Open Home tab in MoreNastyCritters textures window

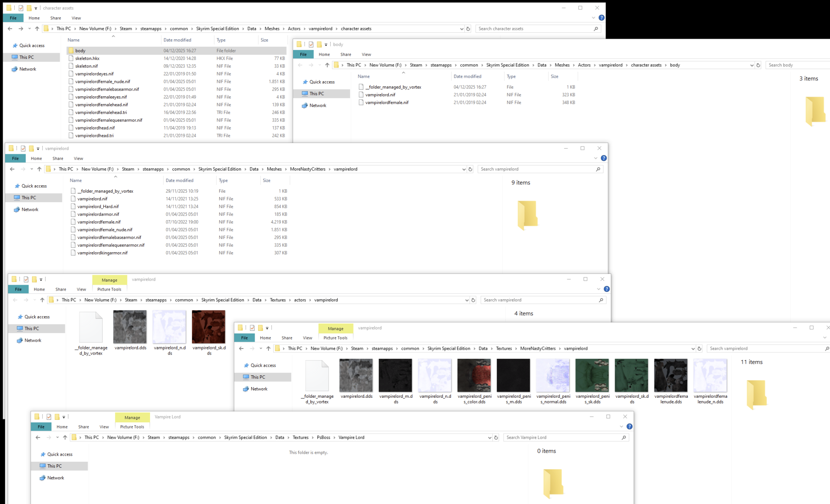[265, 338]
